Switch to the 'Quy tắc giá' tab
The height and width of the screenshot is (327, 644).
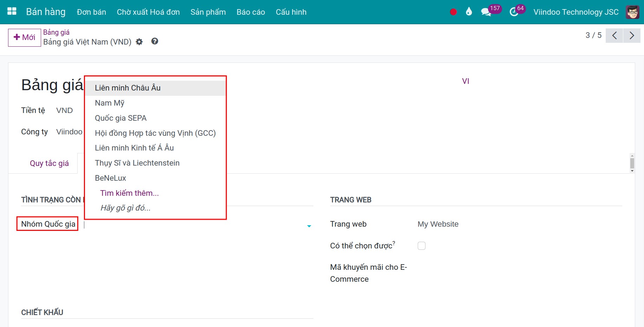coord(49,163)
